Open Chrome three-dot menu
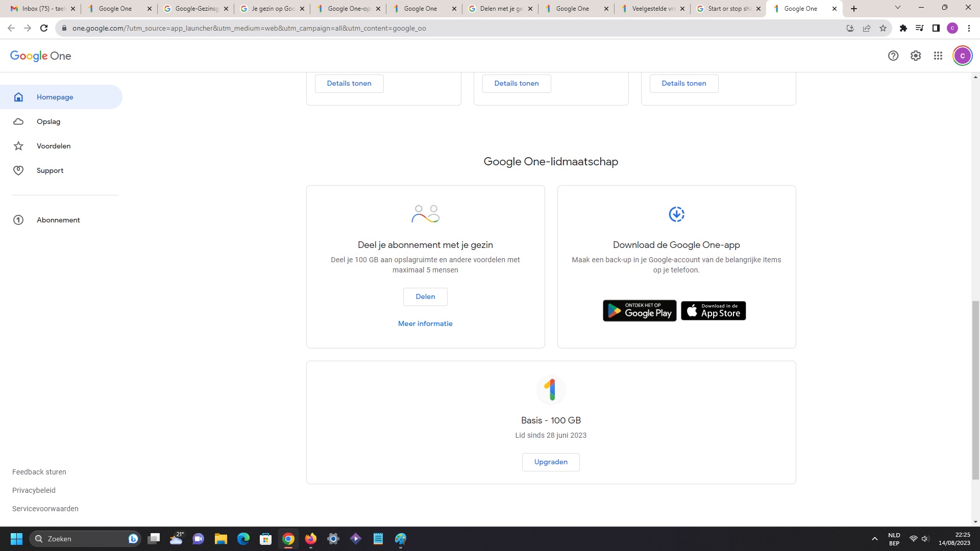 point(969,28)
